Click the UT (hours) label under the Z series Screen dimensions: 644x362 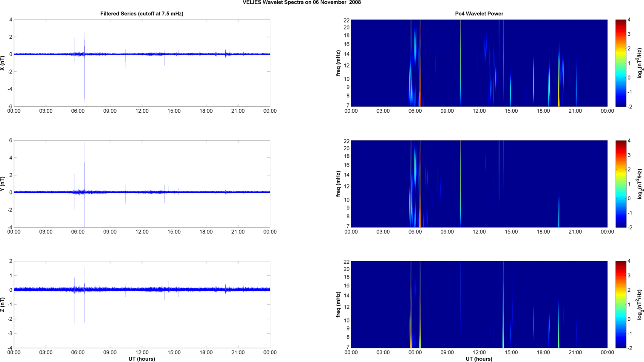(142, 359)
